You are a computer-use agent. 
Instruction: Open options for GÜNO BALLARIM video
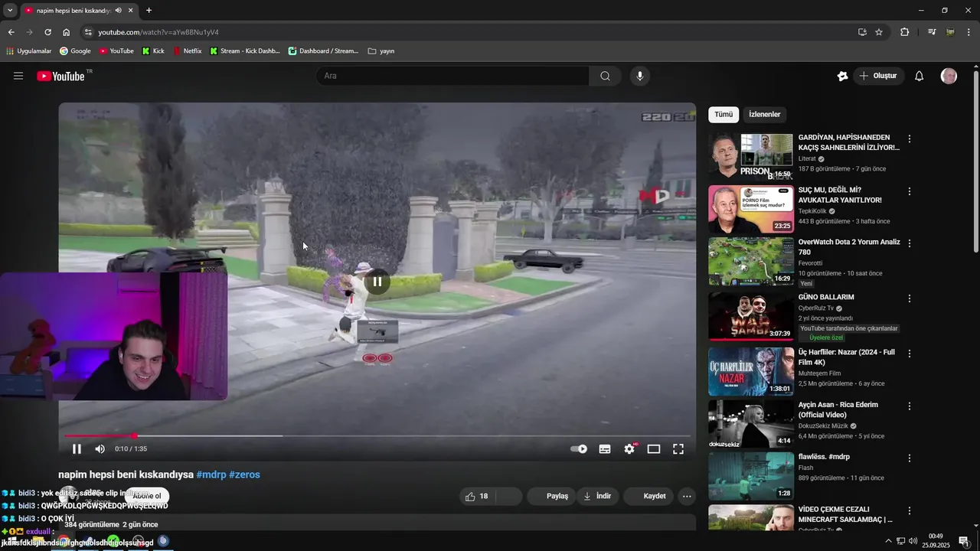coord(910,298)
